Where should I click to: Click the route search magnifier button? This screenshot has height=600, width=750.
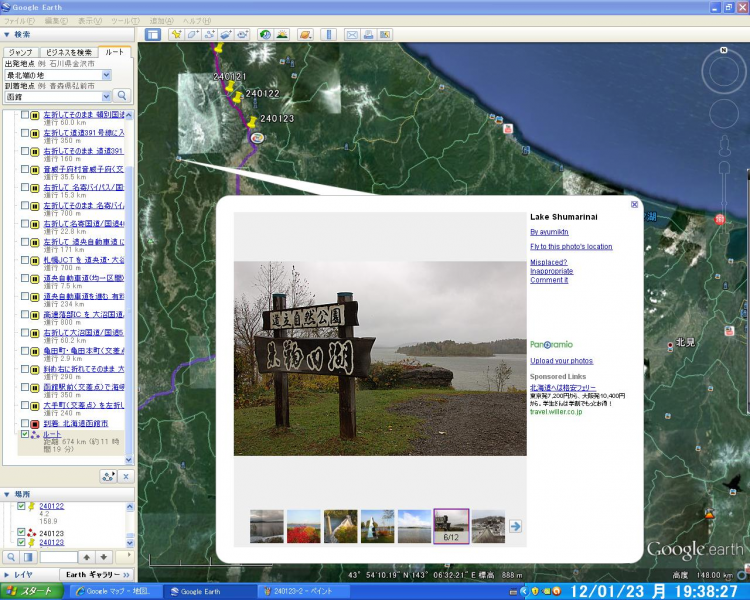[122, 96]
